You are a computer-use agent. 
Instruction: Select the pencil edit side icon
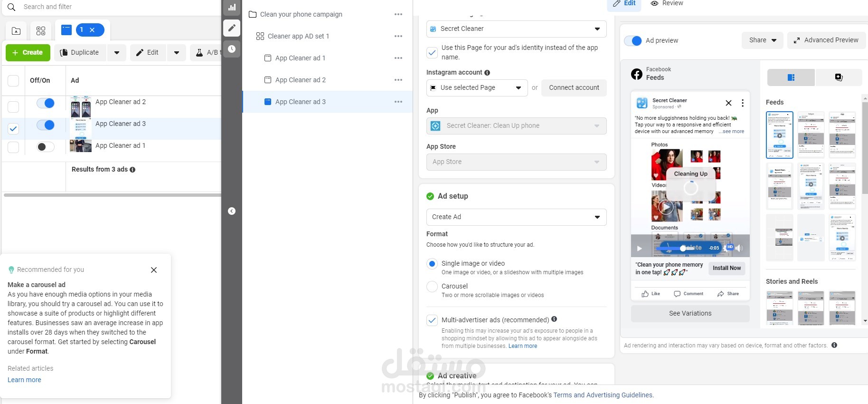[232, 28]
